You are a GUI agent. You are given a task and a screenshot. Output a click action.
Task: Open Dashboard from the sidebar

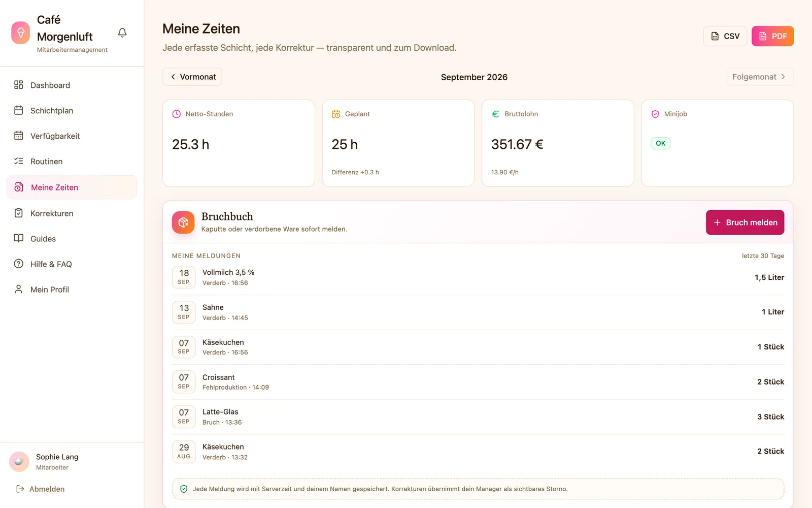[x=72, y=85]
